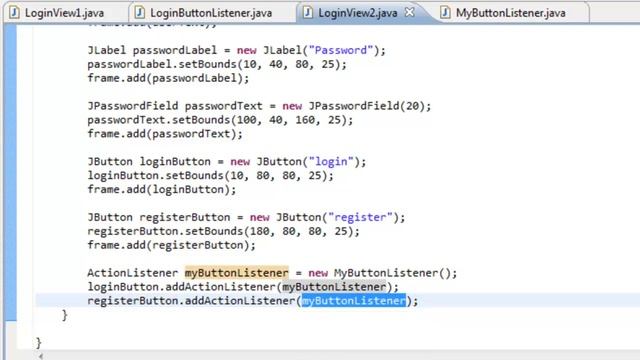Click the MyButtonListener() constructor call
The height and width of the screenshot is (360, 640).
[392, 273]
